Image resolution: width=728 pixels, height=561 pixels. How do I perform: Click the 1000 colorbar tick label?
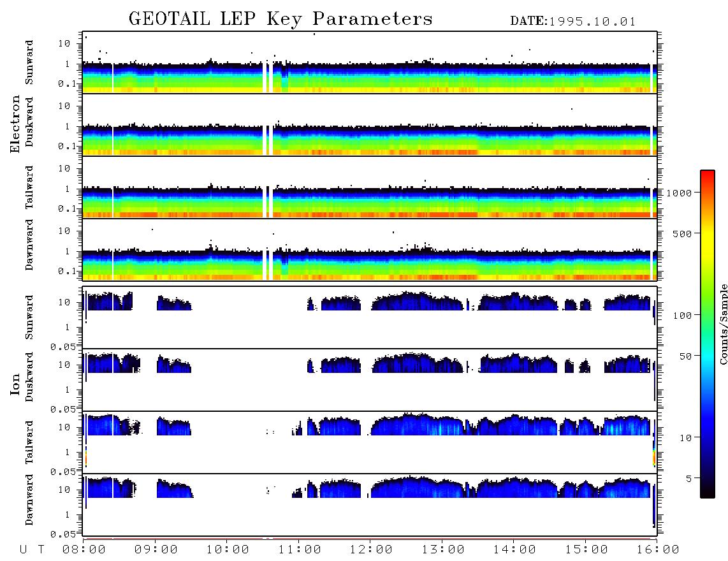679,193
